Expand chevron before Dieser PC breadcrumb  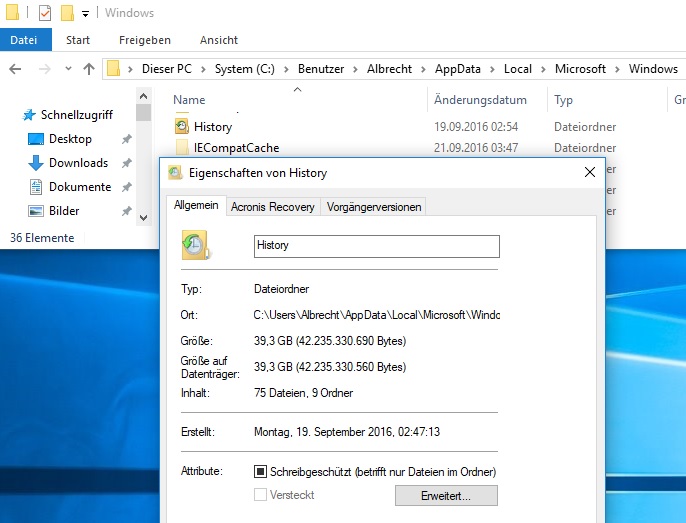[130, 69]
